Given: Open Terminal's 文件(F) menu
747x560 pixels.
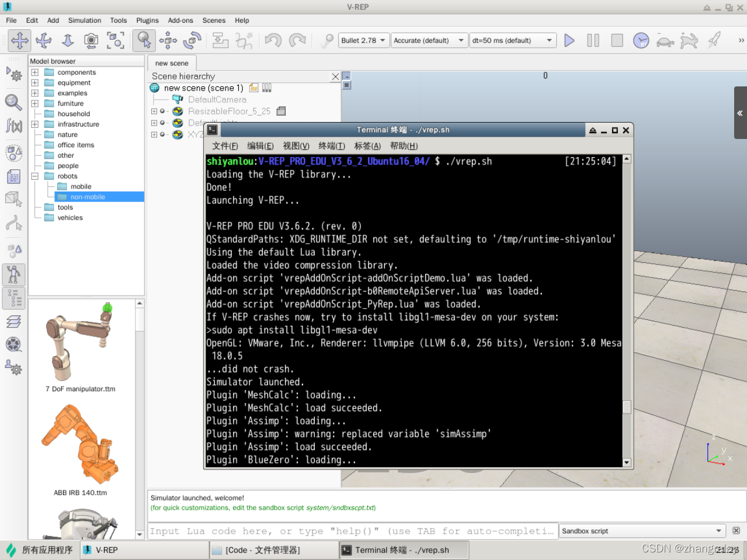Looking at the screenshot, I should 225,146.
